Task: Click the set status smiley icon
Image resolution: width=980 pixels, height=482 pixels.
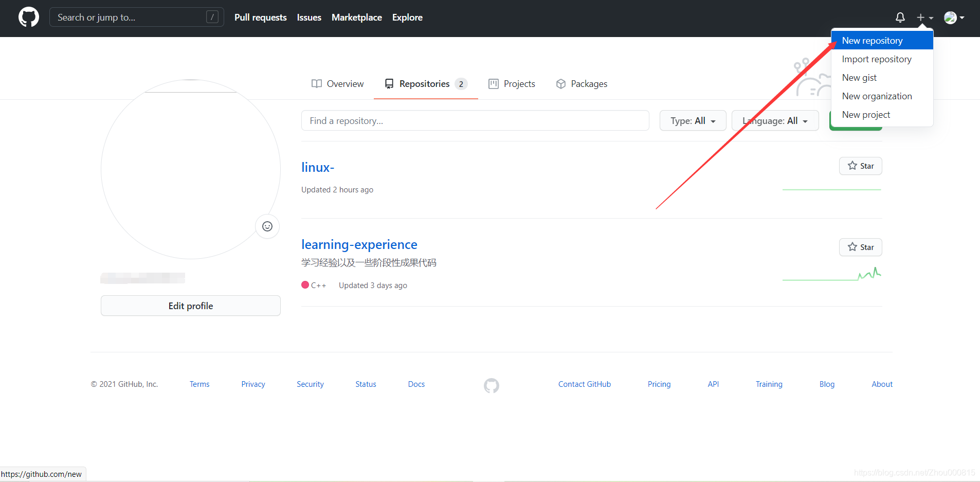Action: tap(267, 226)
